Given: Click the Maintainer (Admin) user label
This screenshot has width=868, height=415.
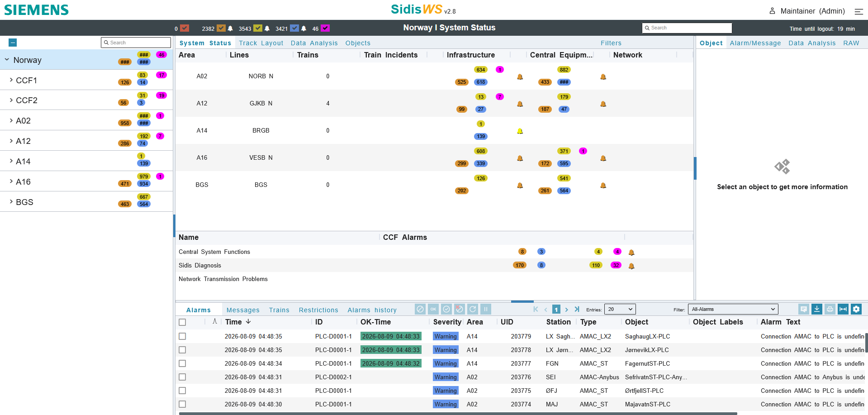Looking at the screenshot, I should [x=812, y=11].
